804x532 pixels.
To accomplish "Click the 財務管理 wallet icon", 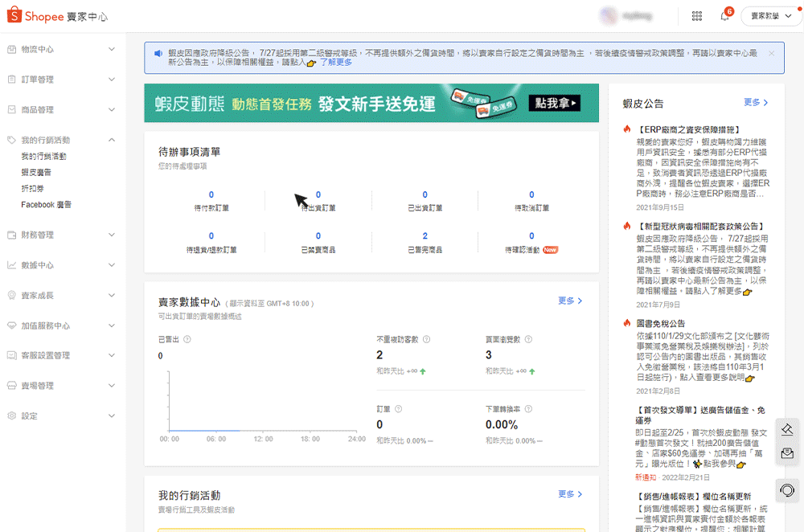I will pos(12,235).
